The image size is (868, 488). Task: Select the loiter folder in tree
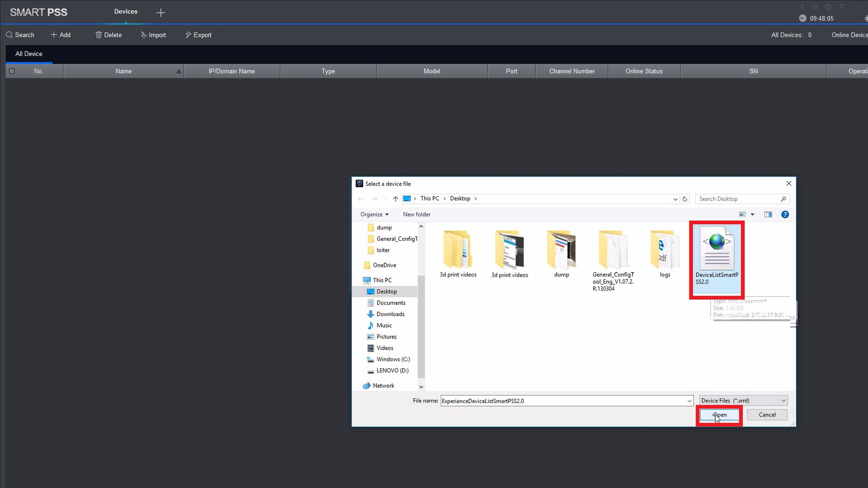tap(383, 250)
